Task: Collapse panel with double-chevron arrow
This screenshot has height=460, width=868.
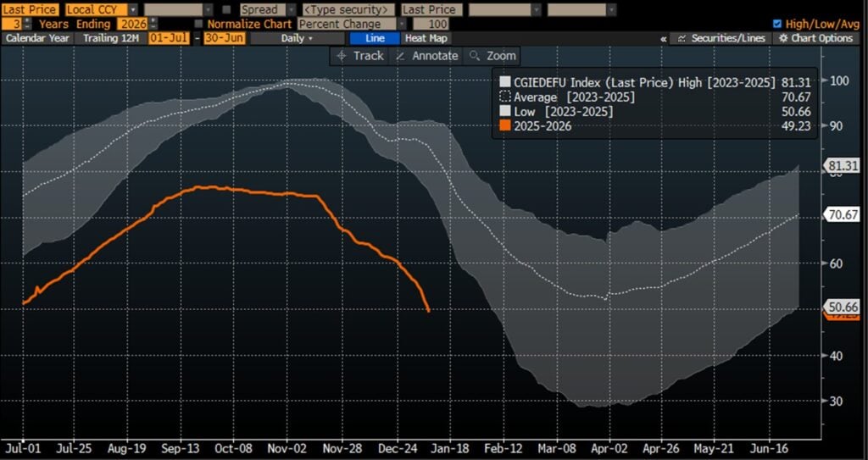Action: (663, 39)
